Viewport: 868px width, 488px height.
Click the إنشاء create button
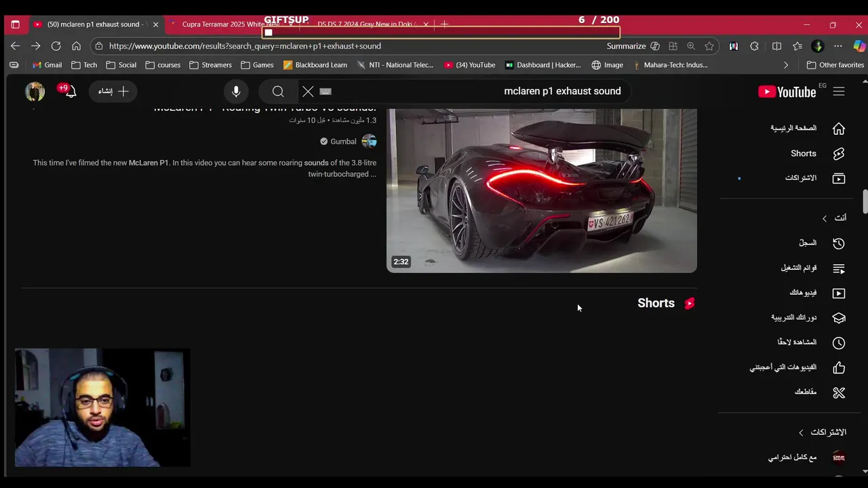[113, 91]
